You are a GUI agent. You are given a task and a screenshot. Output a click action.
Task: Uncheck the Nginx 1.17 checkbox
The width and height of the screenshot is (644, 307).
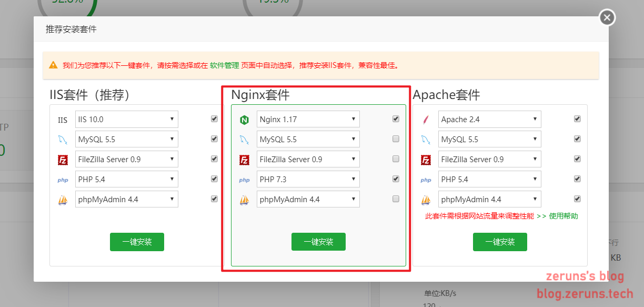(396, 118)
